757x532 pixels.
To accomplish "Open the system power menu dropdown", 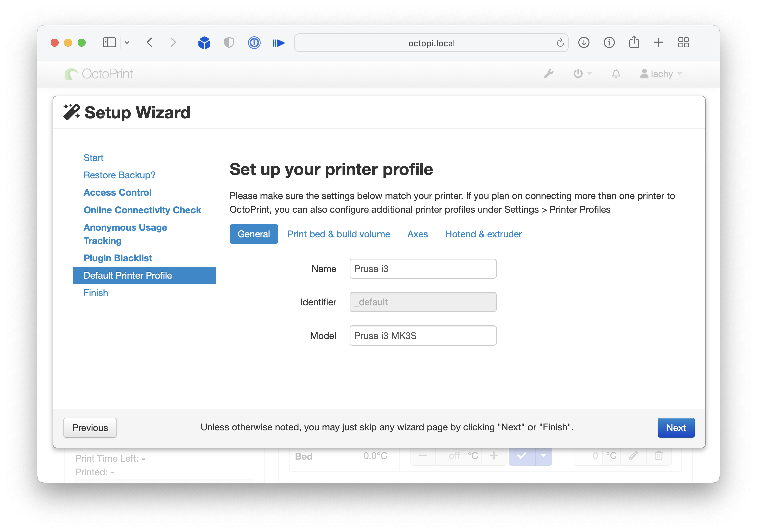I will click(x=582, y=74).
